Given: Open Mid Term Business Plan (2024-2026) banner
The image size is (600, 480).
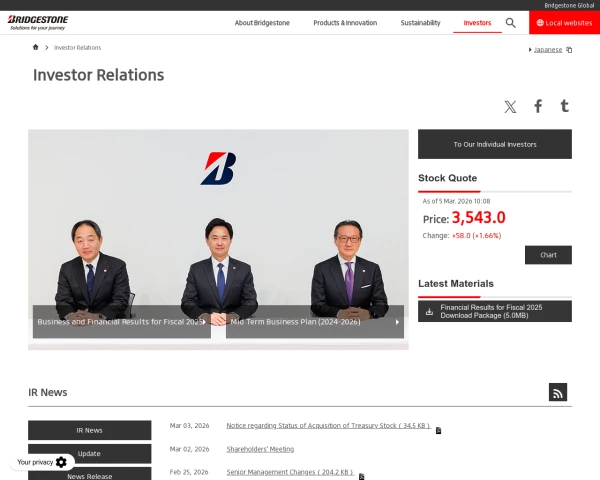Looking at the screenshot, I should coord(315,322).
